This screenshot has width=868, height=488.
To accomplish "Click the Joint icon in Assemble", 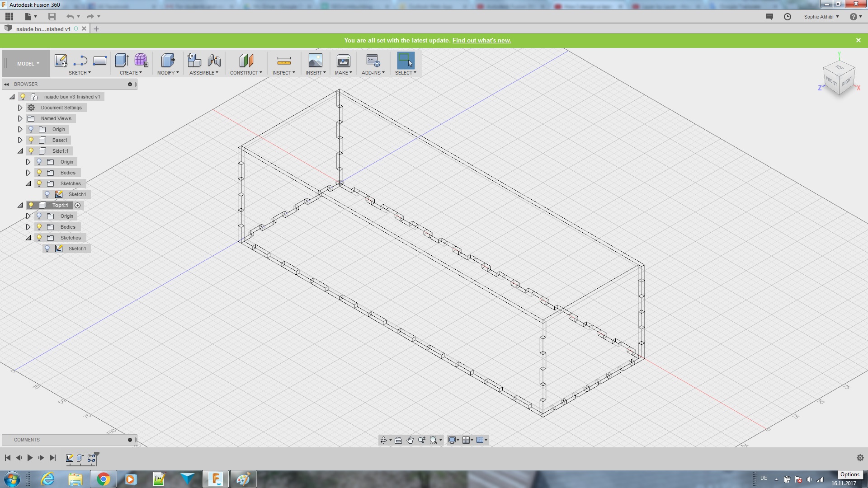I will click(x=214, y=61).
